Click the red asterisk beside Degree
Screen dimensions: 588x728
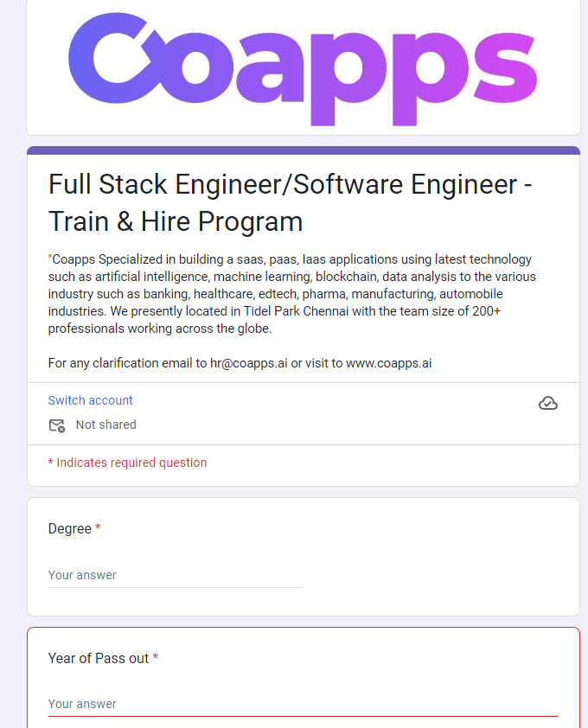click(x=98, y=527)
